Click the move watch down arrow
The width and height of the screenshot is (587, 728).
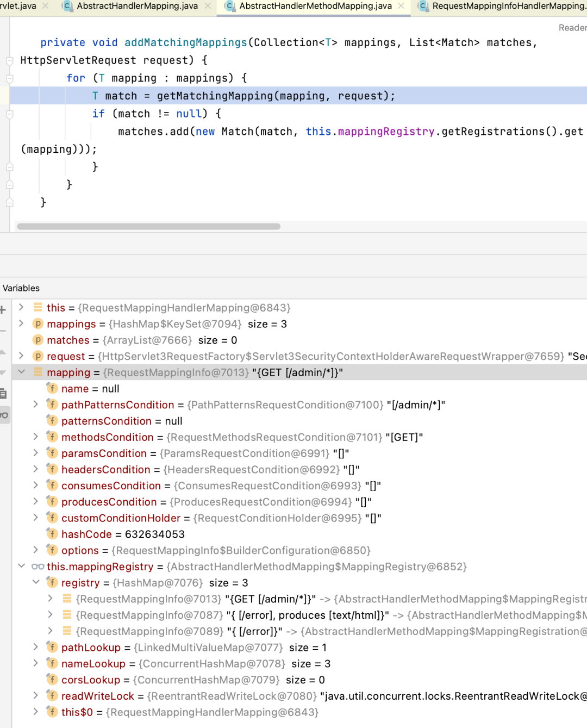pos(3,373)
